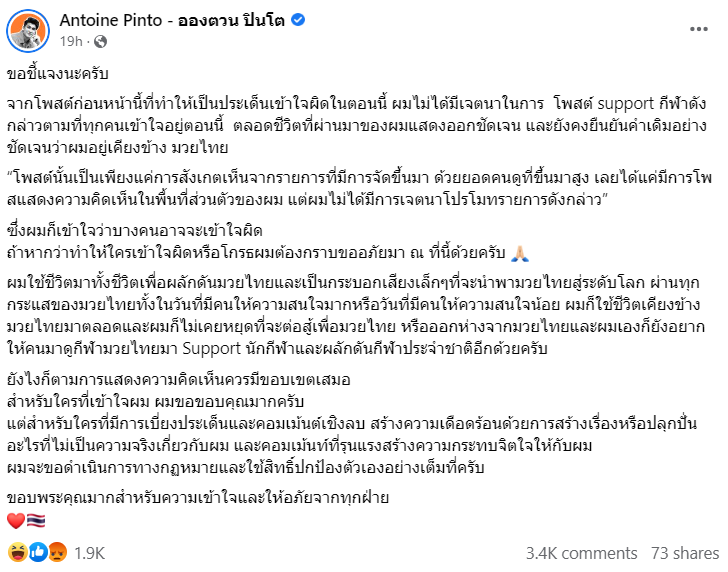
Task: Click the red heart emoji
Action: pyautogui.click(x=15, y=520)
